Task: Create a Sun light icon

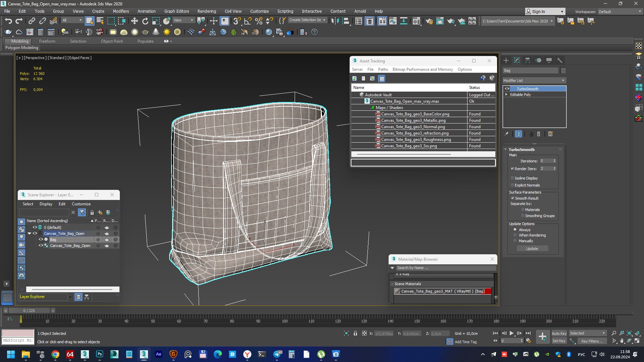Action: pyautogui.click(x=166, y=32)
